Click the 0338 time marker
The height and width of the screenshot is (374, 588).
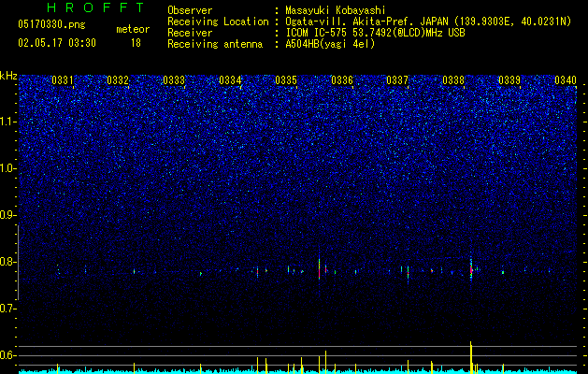point(453,80)
